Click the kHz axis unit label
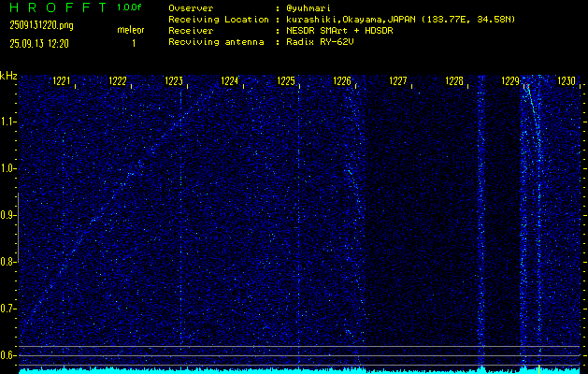Viewport: 588px width, 374px height. tap(8, 76)
